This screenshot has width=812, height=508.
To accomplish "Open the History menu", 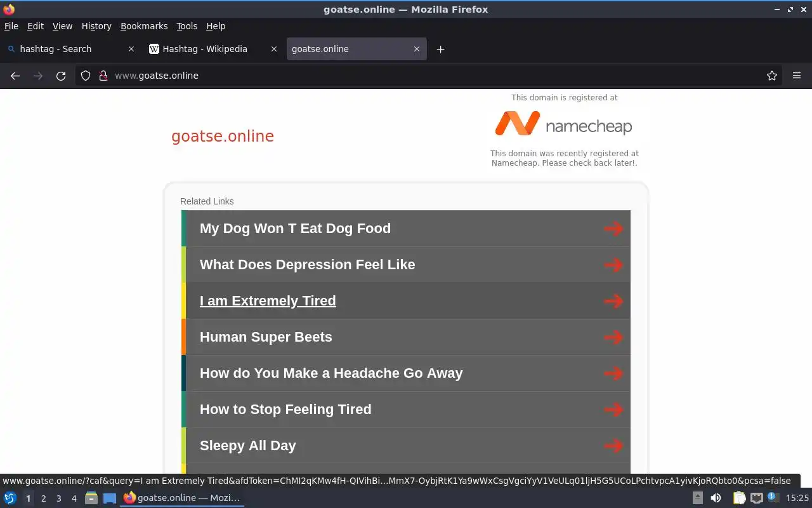I will (96, 26).
